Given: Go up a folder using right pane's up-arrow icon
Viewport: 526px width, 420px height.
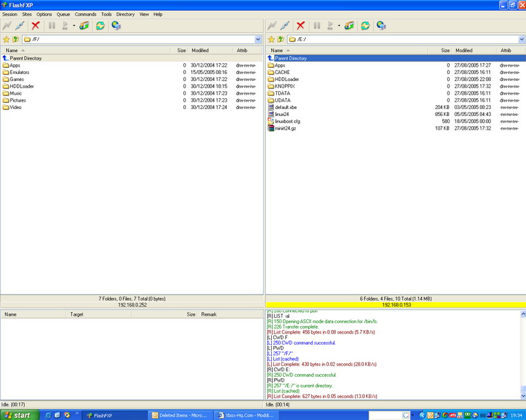Looking at the screenshot, I should [x=282, y=39].
